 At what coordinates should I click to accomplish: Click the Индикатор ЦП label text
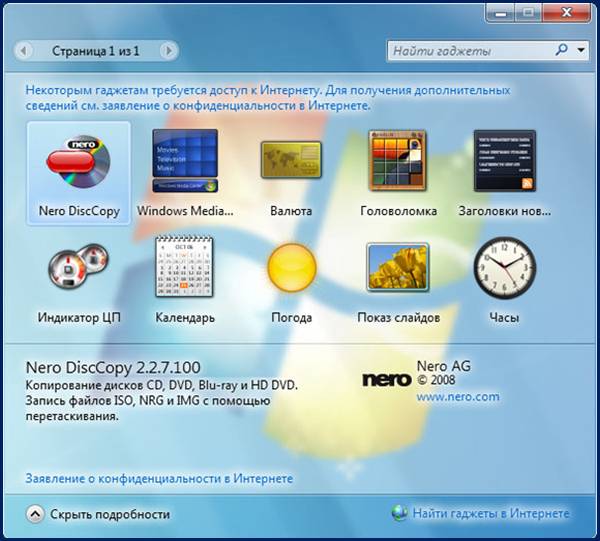79,318
